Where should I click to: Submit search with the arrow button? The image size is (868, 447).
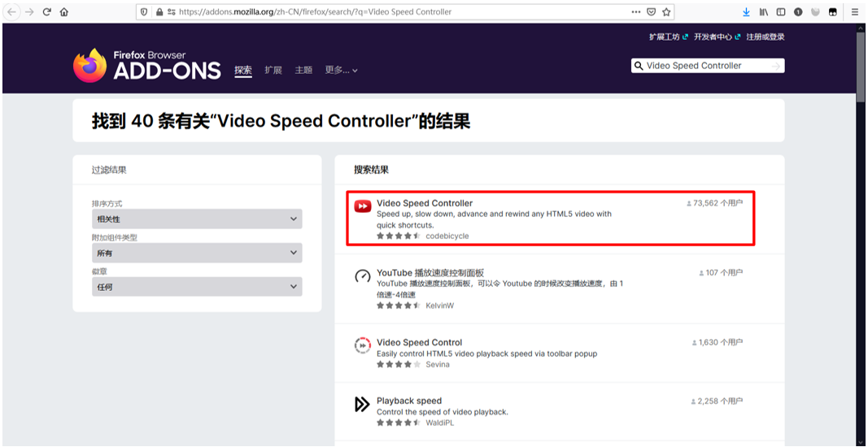(776, 66)
